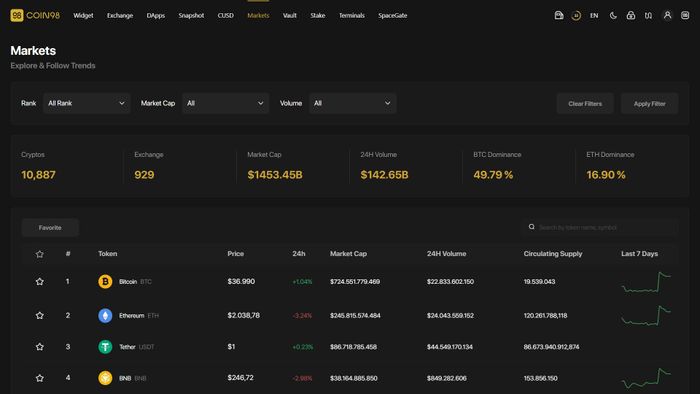The image size is (700, 394).
Task: Expand the Market Cap filter dropdown
Action: point(225,103)
